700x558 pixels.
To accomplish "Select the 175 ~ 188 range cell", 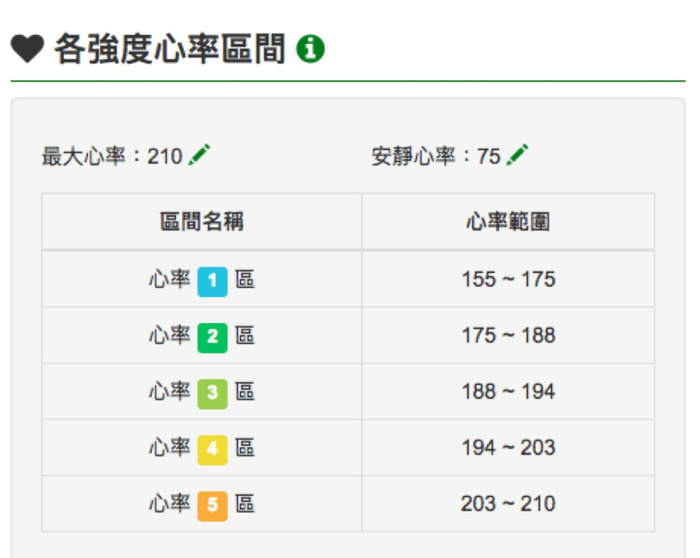I will coord(508,336).
